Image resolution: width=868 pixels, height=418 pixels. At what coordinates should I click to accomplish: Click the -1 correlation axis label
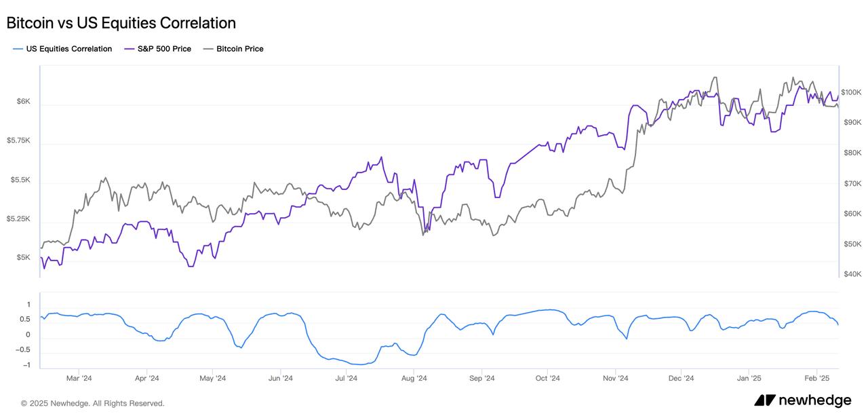(28, 366)
